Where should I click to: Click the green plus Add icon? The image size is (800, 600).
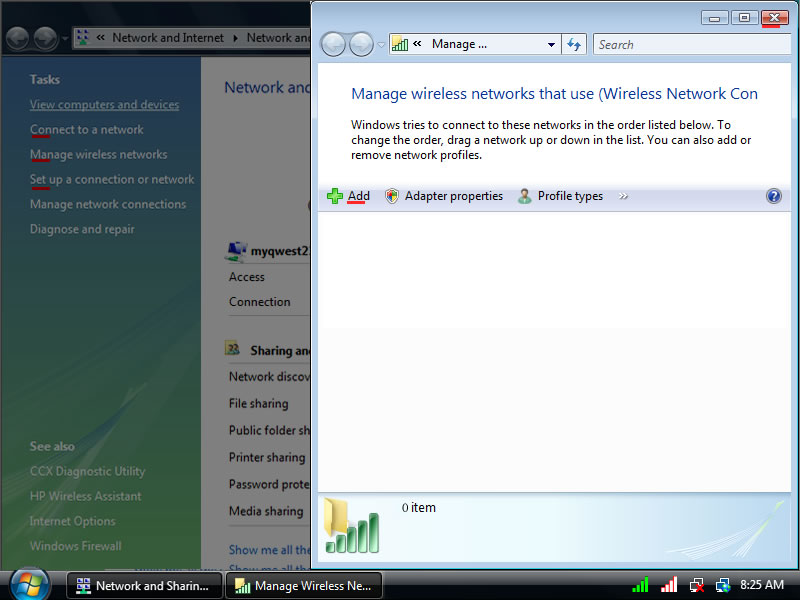coord(335,196)
